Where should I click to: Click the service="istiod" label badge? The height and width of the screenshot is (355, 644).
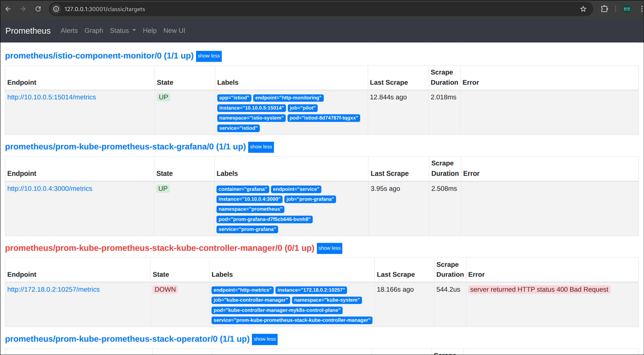pyautogui.click(x=239, y=128)
